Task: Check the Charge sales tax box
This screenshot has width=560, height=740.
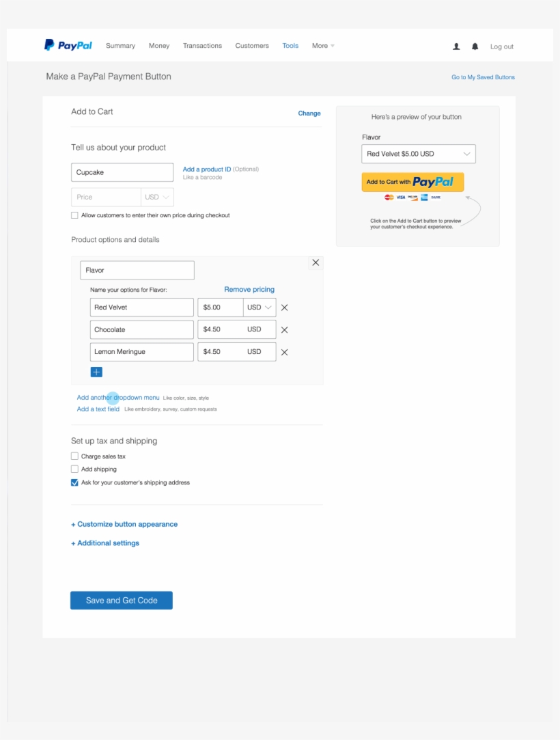Action: coord(74,456)
